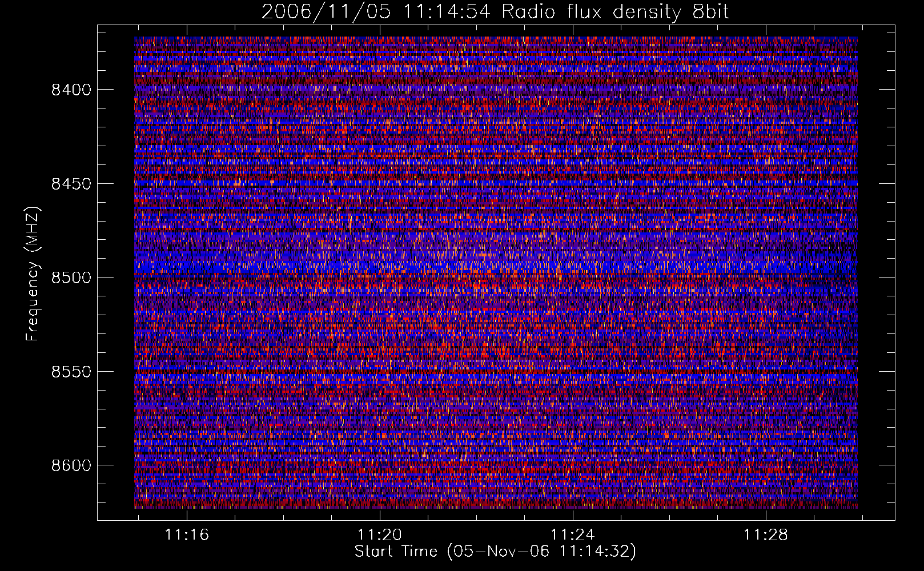Click the "Frequency (MHZ)" axis label
Image resolution: width=924 pixels, height=571 pixels.
coord(33,274)
